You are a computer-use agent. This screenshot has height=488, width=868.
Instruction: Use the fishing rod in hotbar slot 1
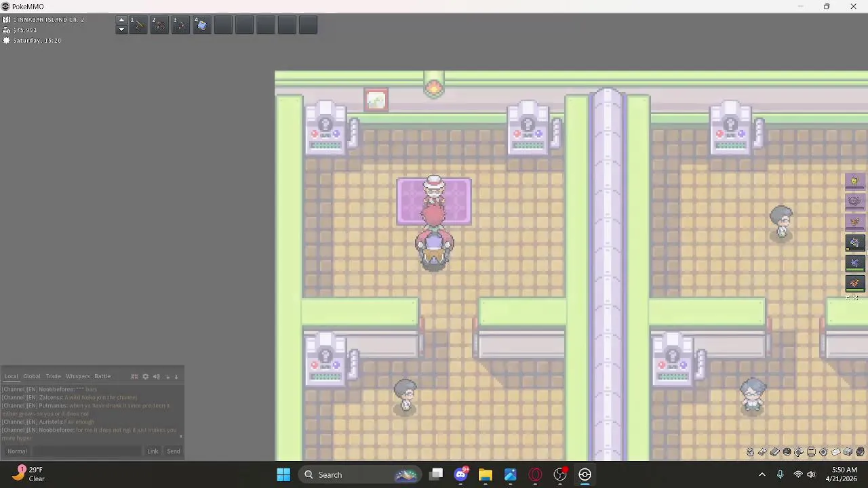138,25
